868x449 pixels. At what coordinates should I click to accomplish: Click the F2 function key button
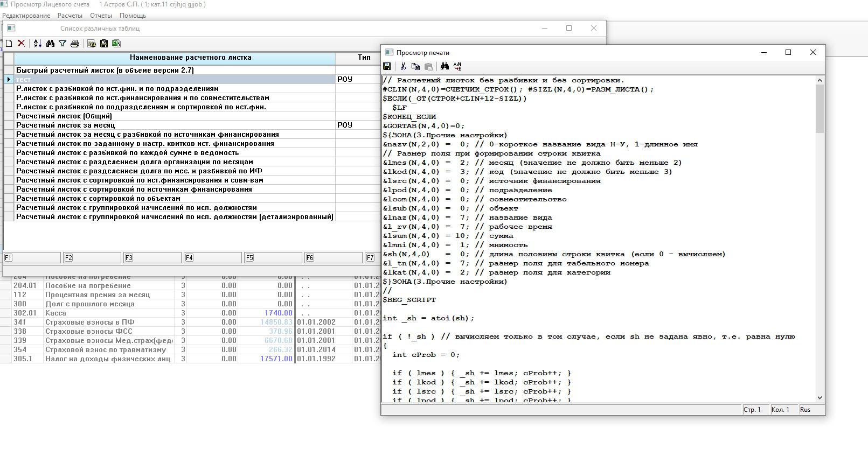92,258
